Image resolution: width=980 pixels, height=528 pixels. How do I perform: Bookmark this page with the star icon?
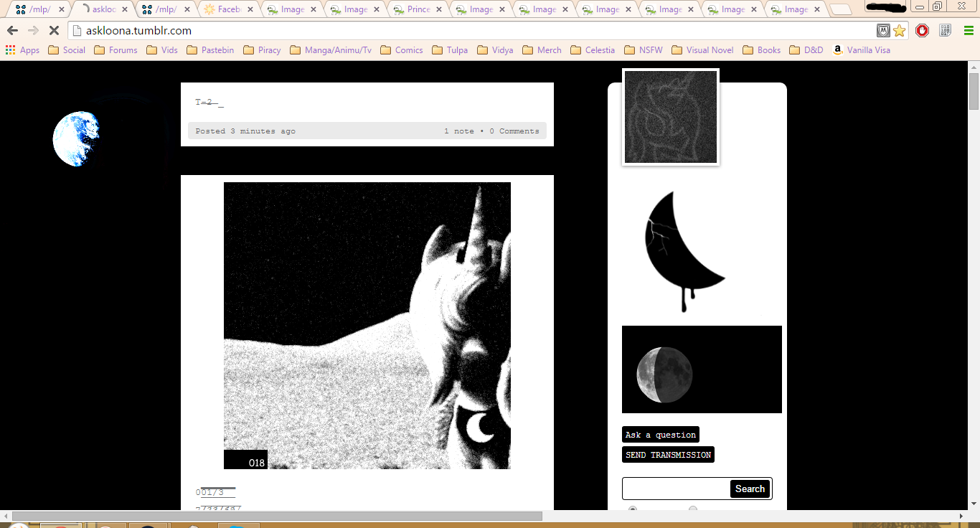click(900, 31)
